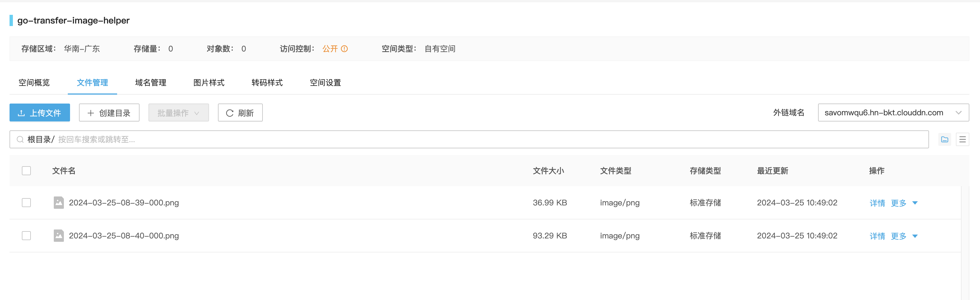Open 详情 for 2024-03-25-08-40-000.png
The image size is (980, 300).
tap(877, 236)
